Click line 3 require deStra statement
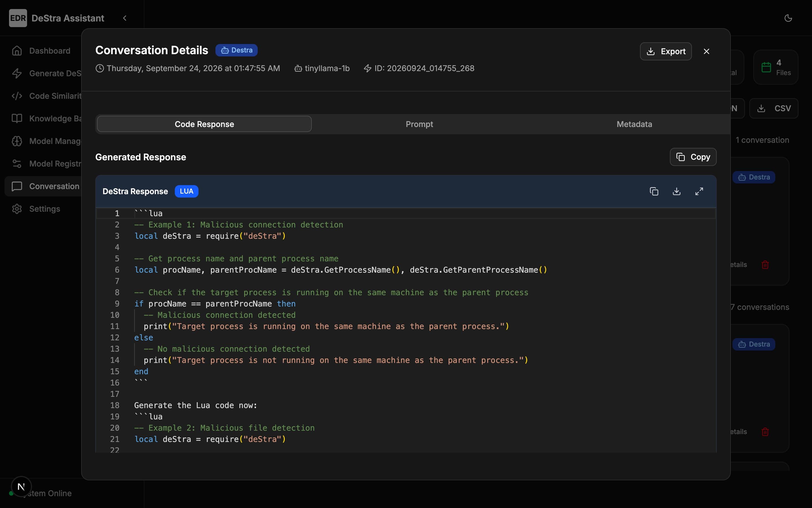Viewport: 812px width, 508px height. [x=210, y=236]
